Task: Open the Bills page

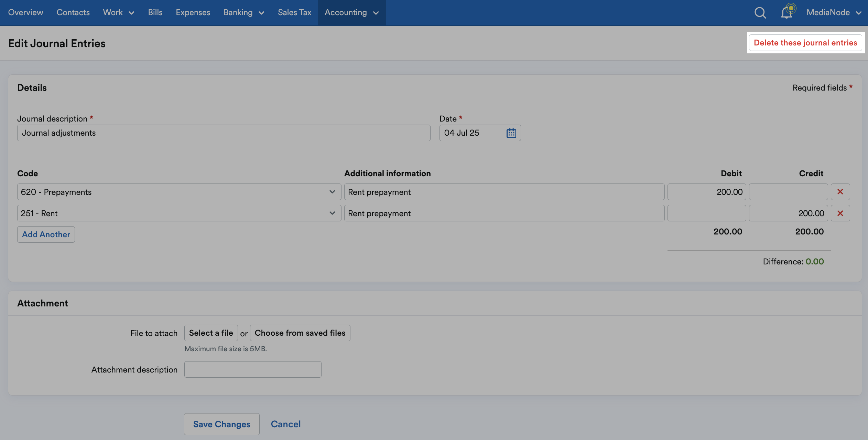Action: point(155,13)
